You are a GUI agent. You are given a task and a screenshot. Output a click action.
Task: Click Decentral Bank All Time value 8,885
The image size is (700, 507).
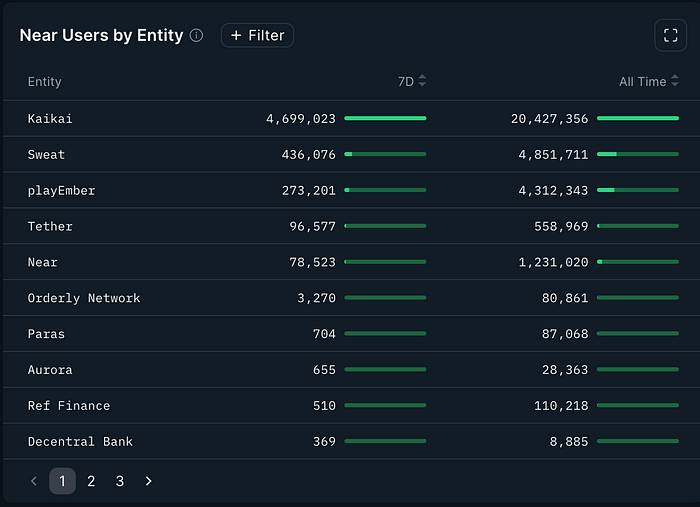pyautogui.click(x=568, y=441)
